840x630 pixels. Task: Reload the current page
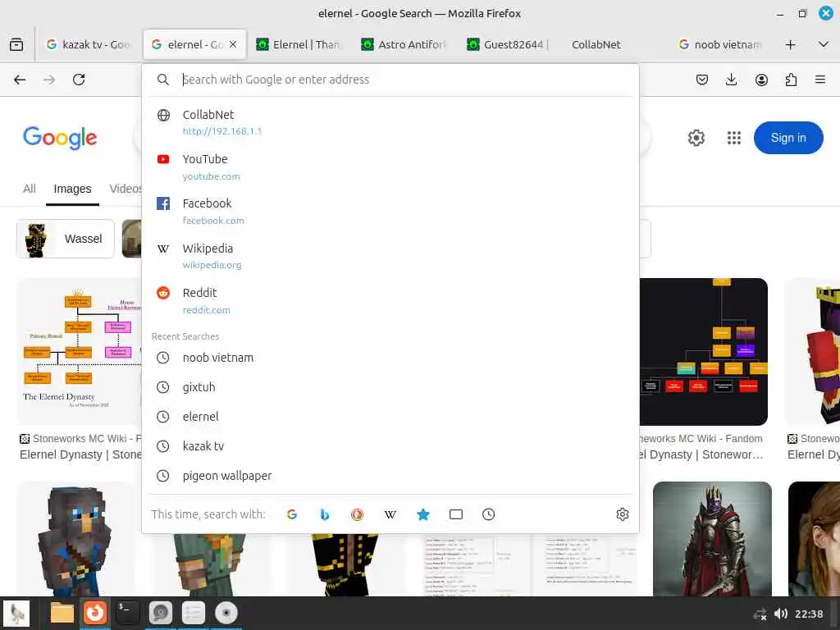(x=79, y=80)
